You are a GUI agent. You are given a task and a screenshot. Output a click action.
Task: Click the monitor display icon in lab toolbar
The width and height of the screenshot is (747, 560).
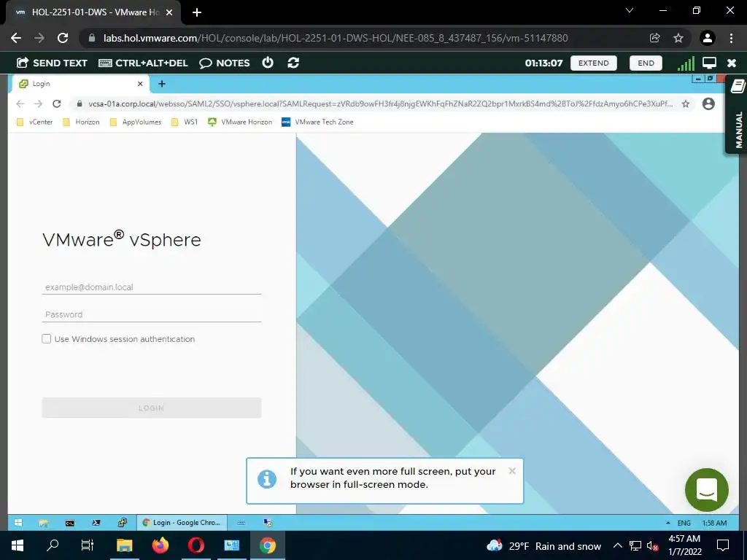[709, 63]
